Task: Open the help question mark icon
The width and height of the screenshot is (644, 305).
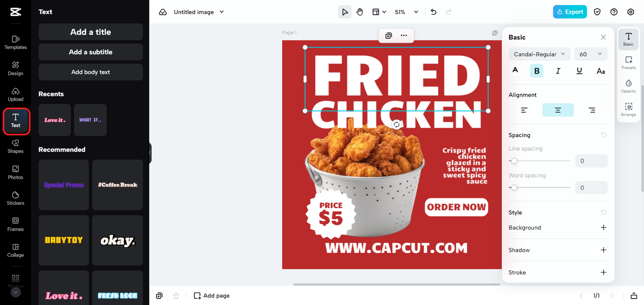Action: [x=614, y=12]
